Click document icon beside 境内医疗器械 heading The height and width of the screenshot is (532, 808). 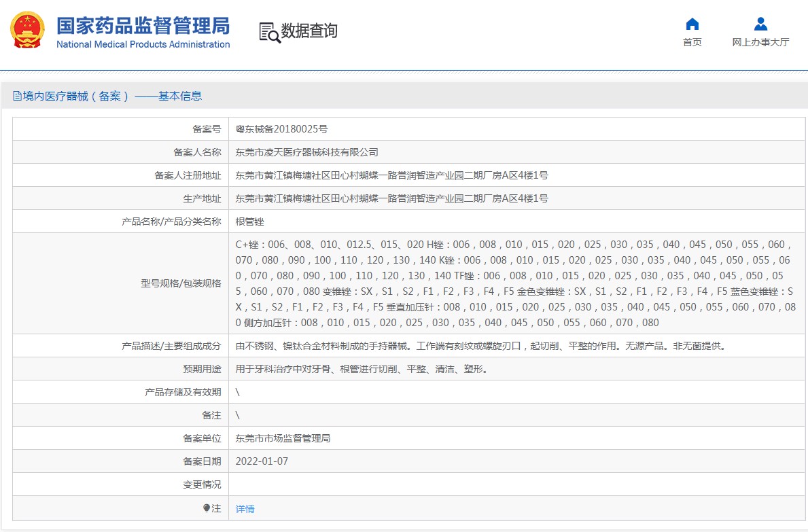pos(17,96)
